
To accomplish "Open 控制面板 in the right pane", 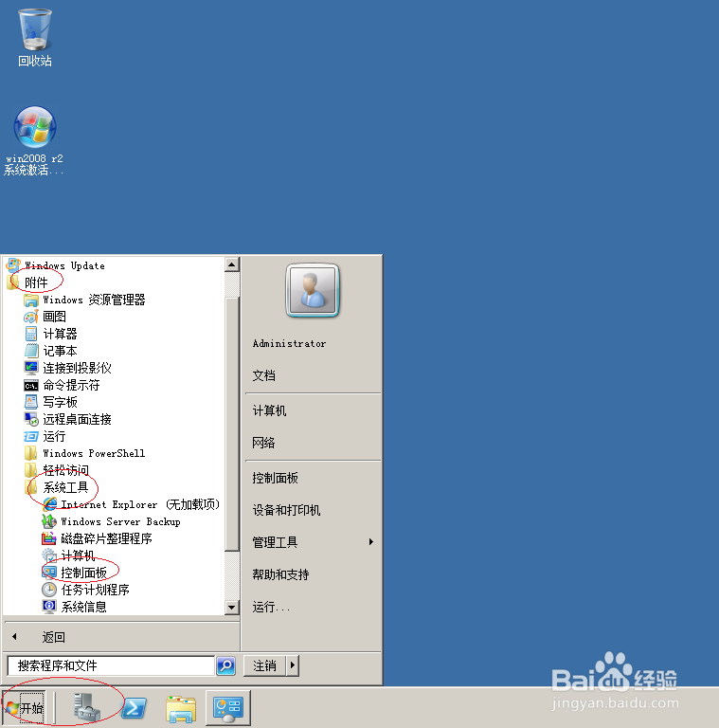I will [275, 478].
